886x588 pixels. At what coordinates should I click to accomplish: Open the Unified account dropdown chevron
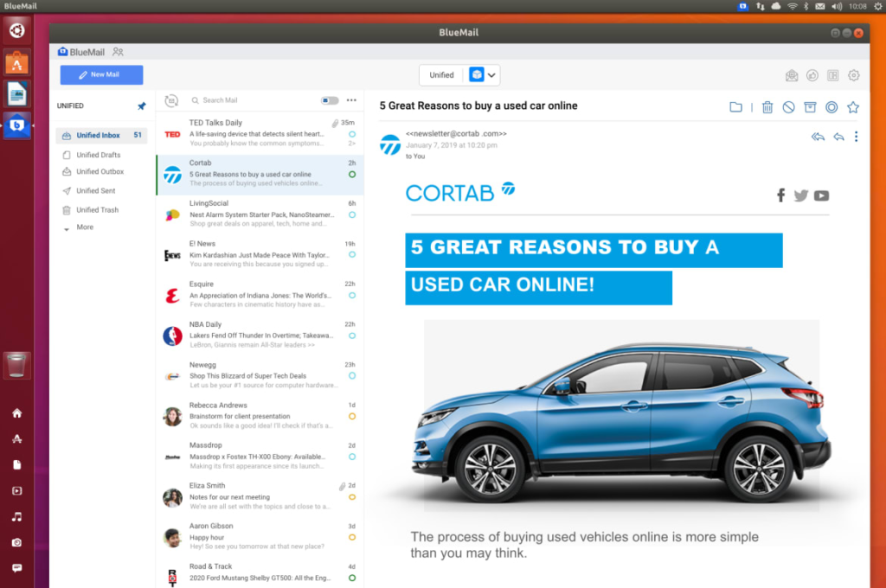[492, 75]
